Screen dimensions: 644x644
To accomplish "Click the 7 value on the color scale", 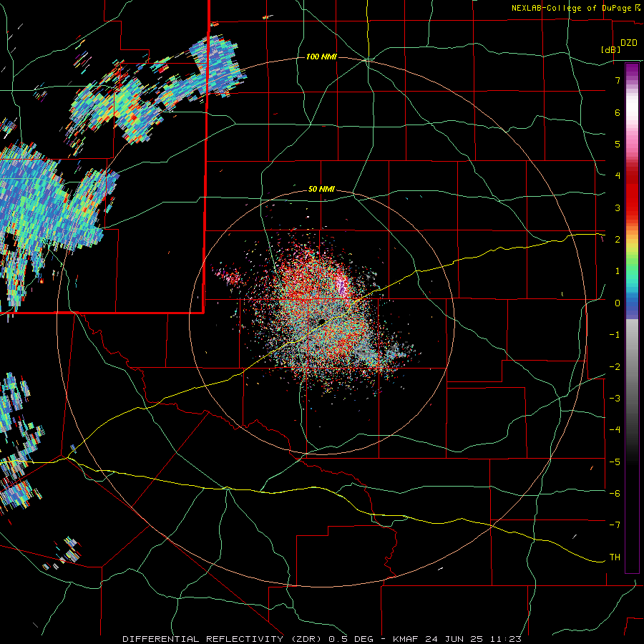I will pos(618,80).
